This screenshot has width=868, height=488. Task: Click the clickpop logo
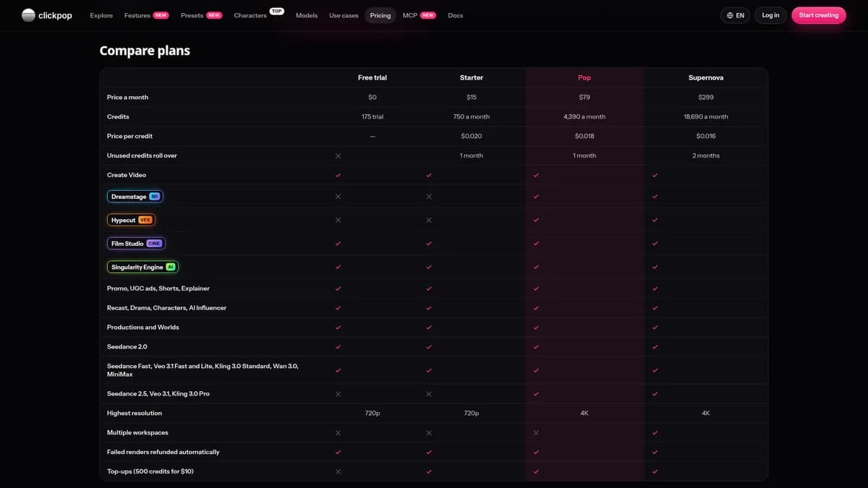47,15
